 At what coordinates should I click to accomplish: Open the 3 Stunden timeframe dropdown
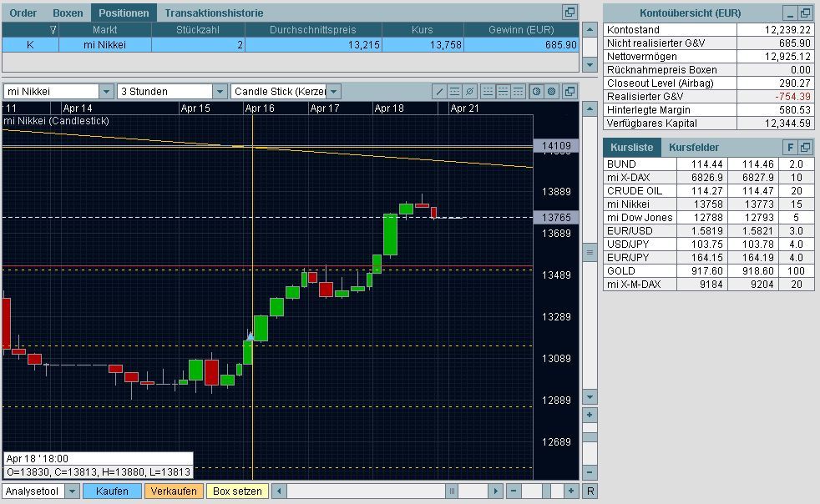tap(220, 92)
